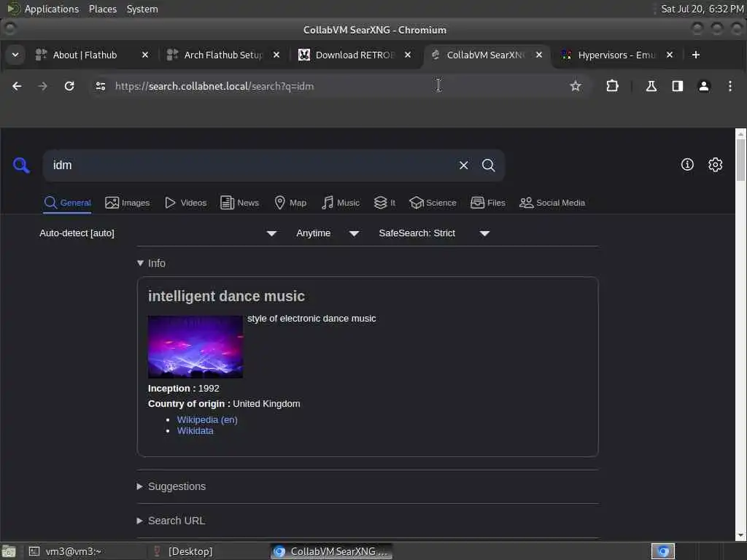
Task: Close the CollabVM SearXNG tab
Action: click(539, 55)
